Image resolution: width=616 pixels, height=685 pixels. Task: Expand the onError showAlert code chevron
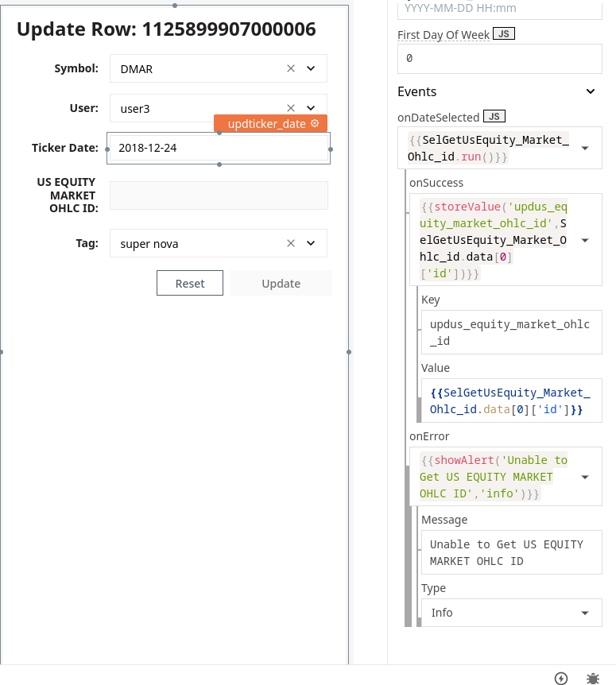pyautogui.click(x=586, y=477)
